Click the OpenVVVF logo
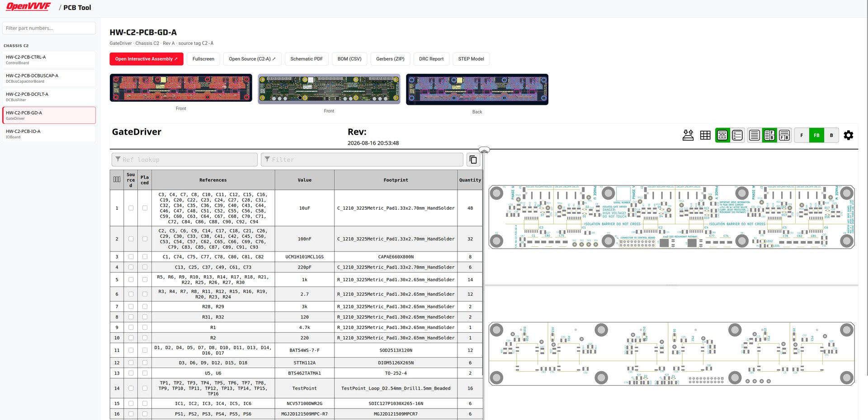 click(28, 7)
